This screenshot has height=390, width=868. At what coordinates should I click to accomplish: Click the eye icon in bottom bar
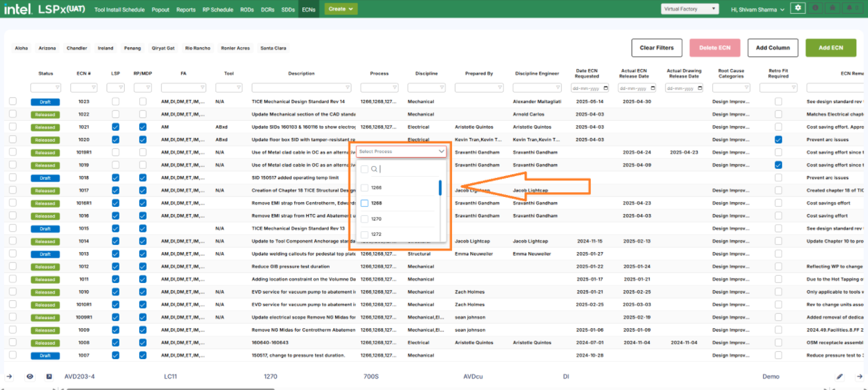pos(30,376)
